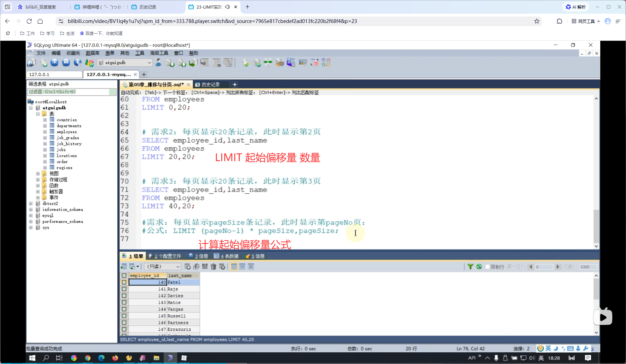The width and height of the screenshot is (626, 364).
Task: Open the query builder icon
Action: (x=315, y=62)
